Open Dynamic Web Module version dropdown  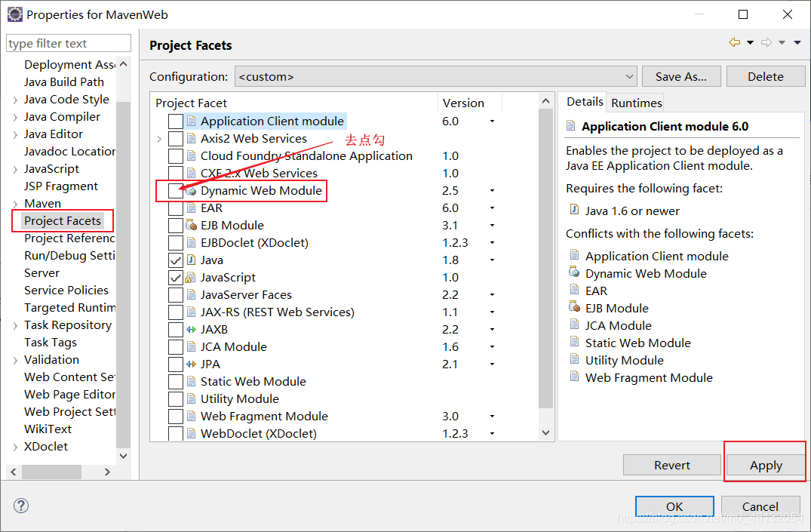coord(492,191)
